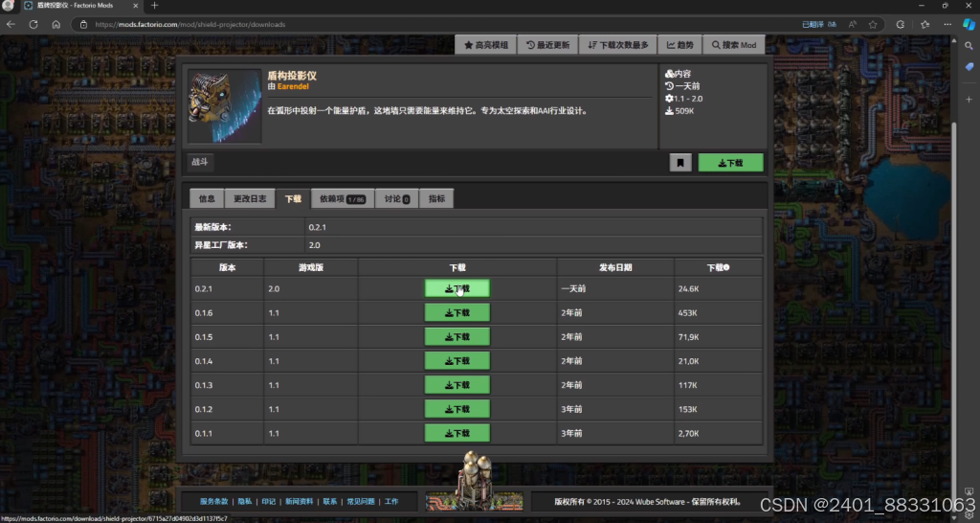Open Settings and more menu
Screen dimensions: 980x523
click(947, 24)
